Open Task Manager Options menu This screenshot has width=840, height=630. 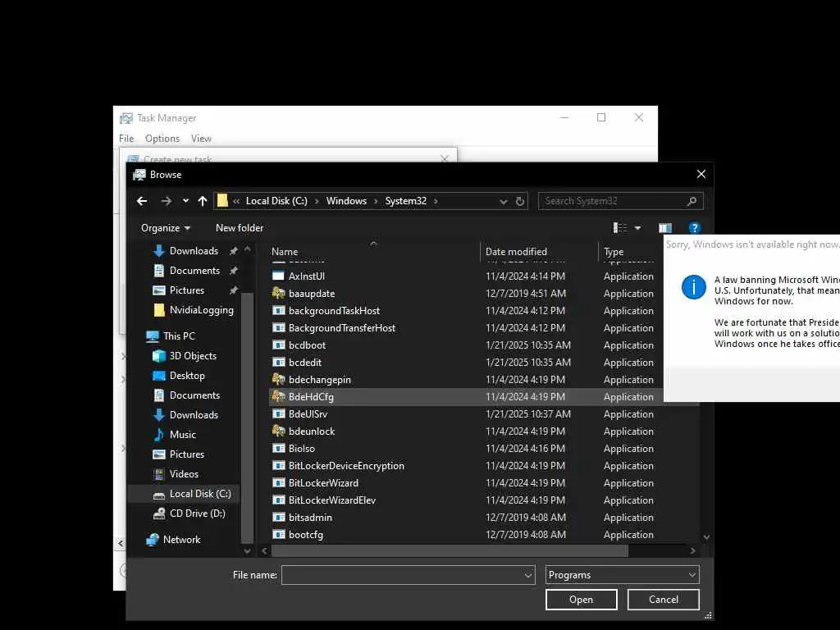[162, 139]
